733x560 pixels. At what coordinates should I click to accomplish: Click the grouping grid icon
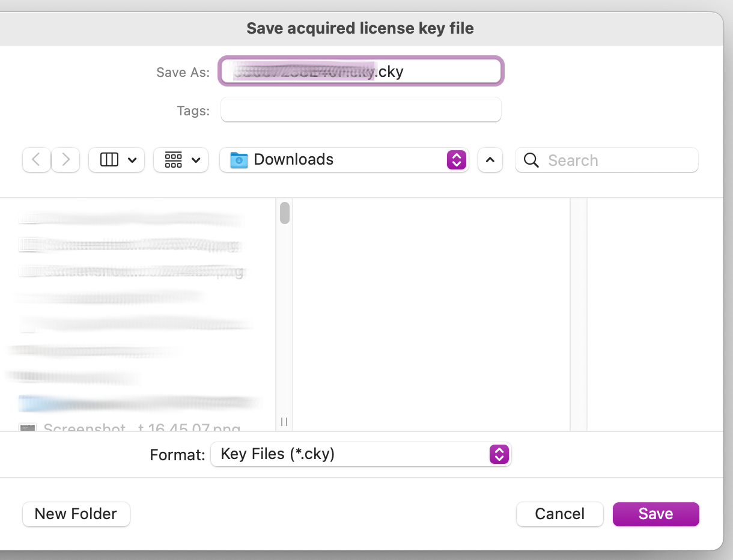174,160
